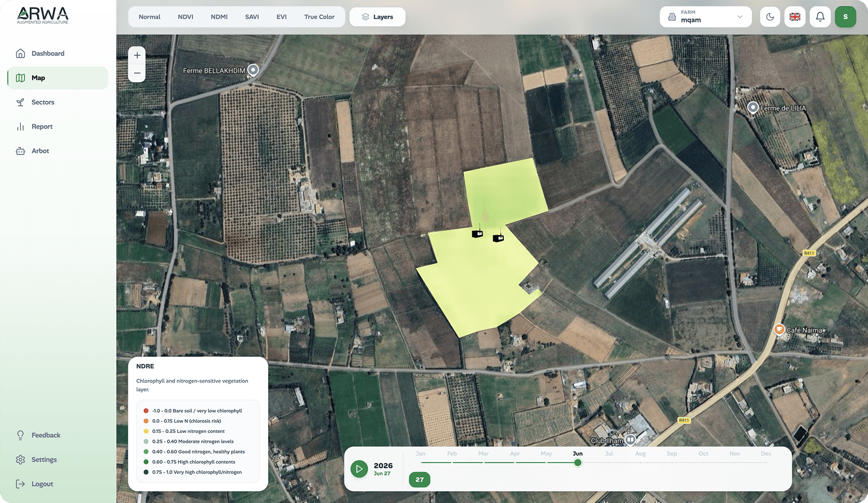868x503 pixels.
Task: Click the Map icon in sidebar
Action: pos(20,78)
